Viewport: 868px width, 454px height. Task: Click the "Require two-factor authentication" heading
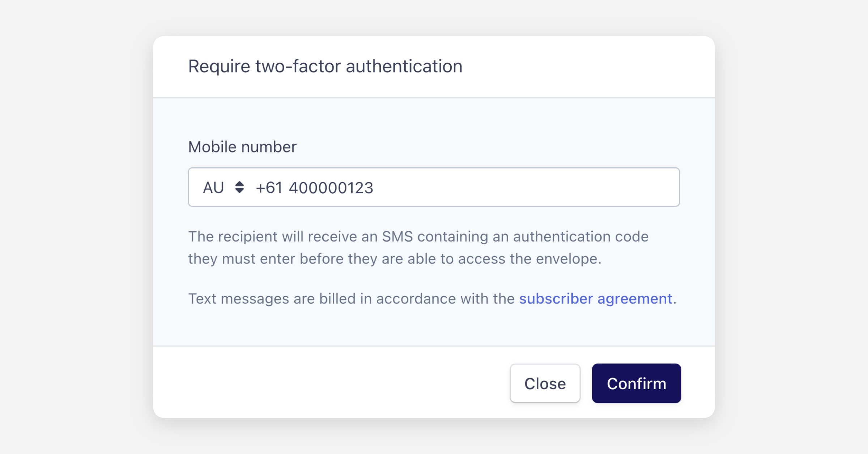[325, 66]
